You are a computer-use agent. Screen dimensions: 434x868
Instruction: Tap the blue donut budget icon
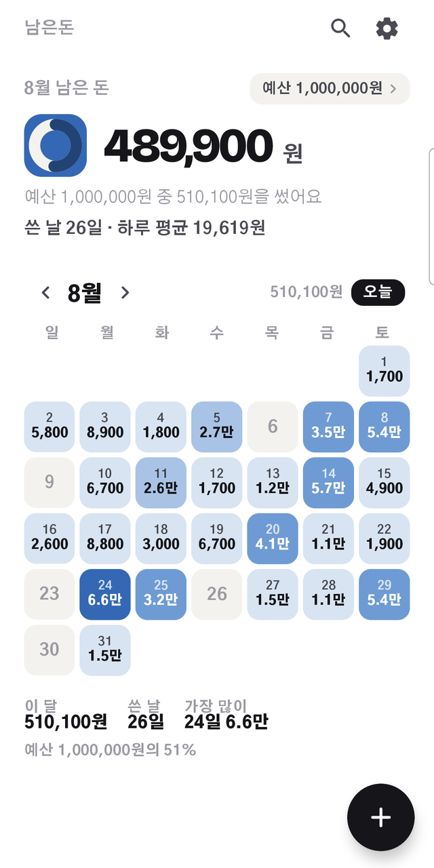pos(56,145)
